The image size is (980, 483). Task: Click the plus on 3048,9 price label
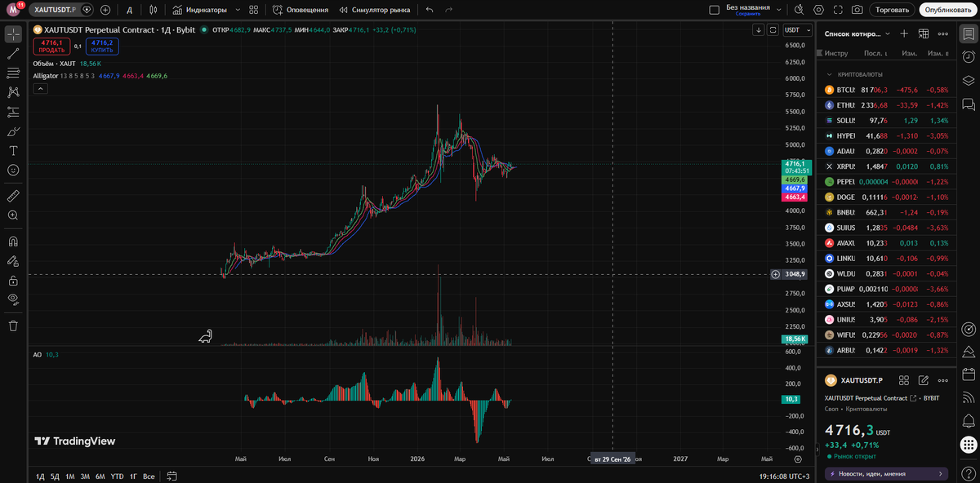(775, 274)
